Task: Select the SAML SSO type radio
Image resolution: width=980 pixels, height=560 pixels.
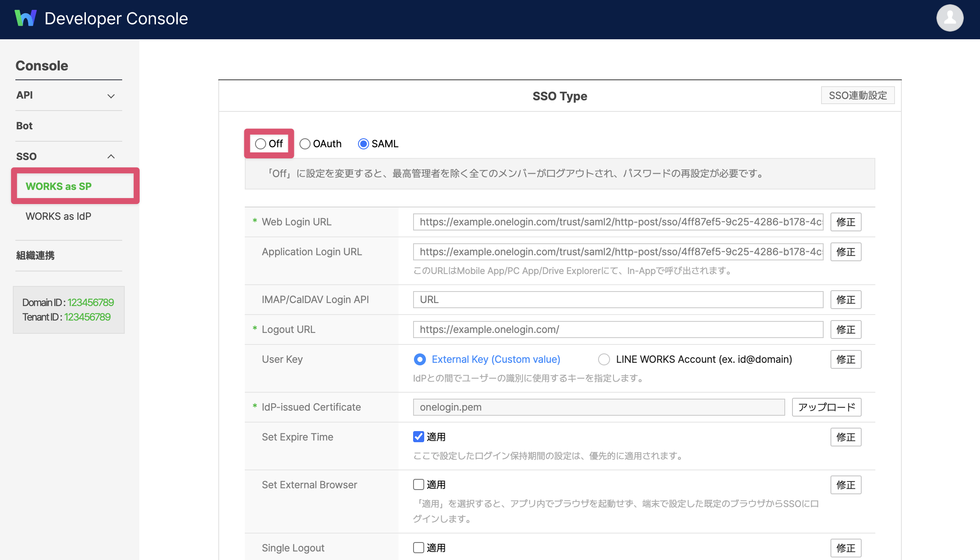Action: pos(364,144)
